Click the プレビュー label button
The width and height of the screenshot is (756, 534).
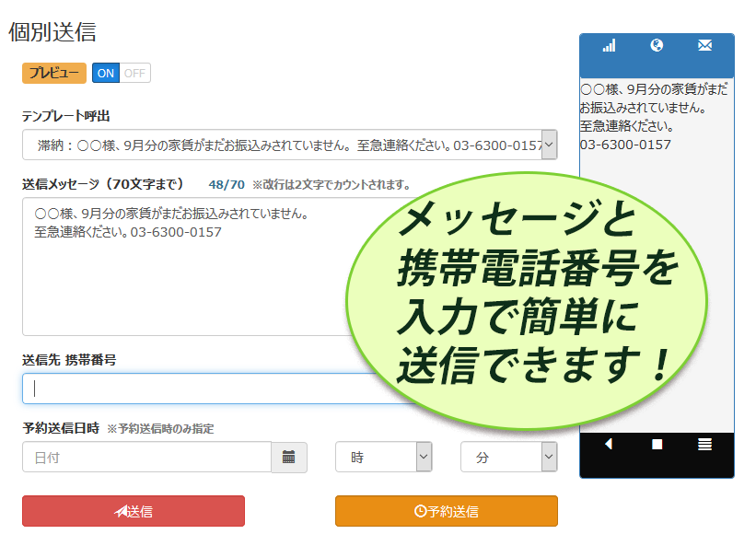point(54,73)
